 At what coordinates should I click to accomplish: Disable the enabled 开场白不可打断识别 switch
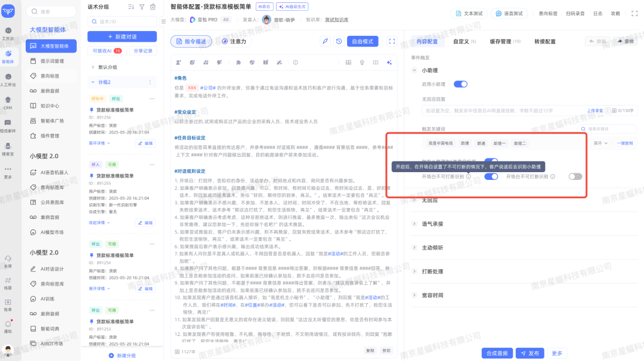[x=491, y=176]
